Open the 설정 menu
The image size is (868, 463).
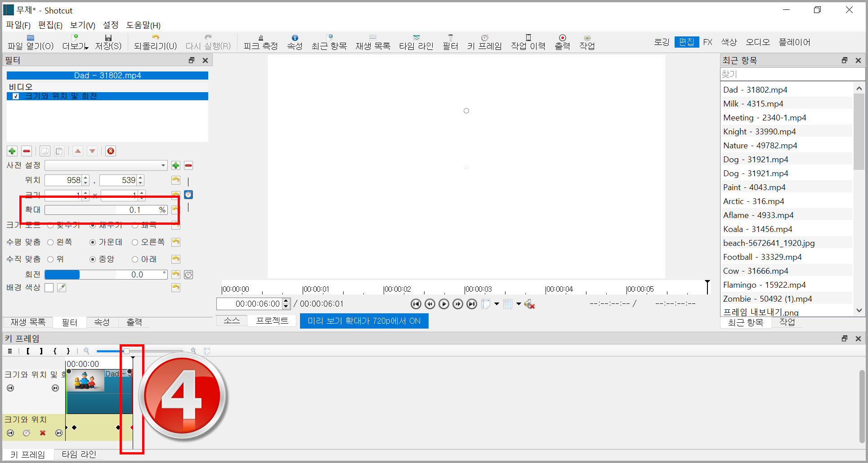tap(111, 25)
